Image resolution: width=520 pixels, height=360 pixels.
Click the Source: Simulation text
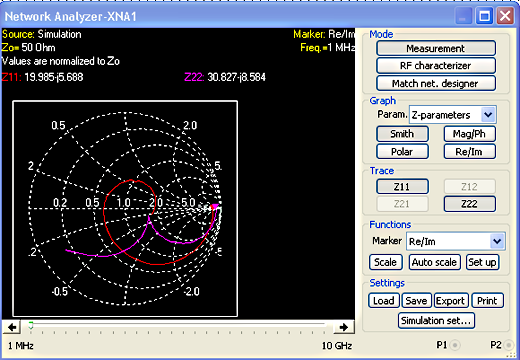click(x=42, y=34)
